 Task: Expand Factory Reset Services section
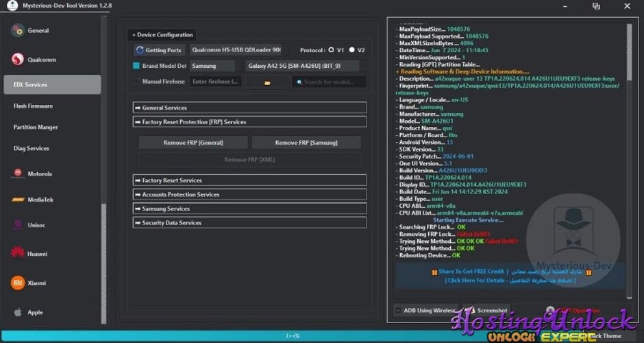point(249,180)
